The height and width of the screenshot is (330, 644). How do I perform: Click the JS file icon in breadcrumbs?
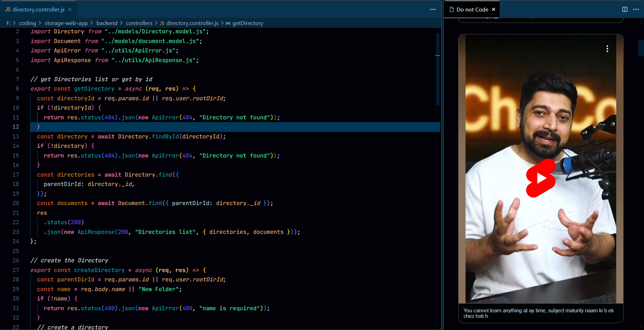(x=162, y=23)
